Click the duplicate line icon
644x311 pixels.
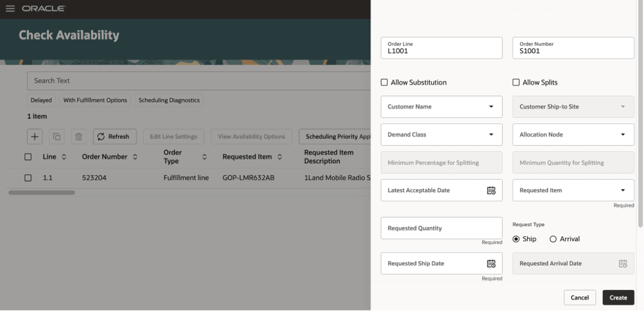point(57,137)
